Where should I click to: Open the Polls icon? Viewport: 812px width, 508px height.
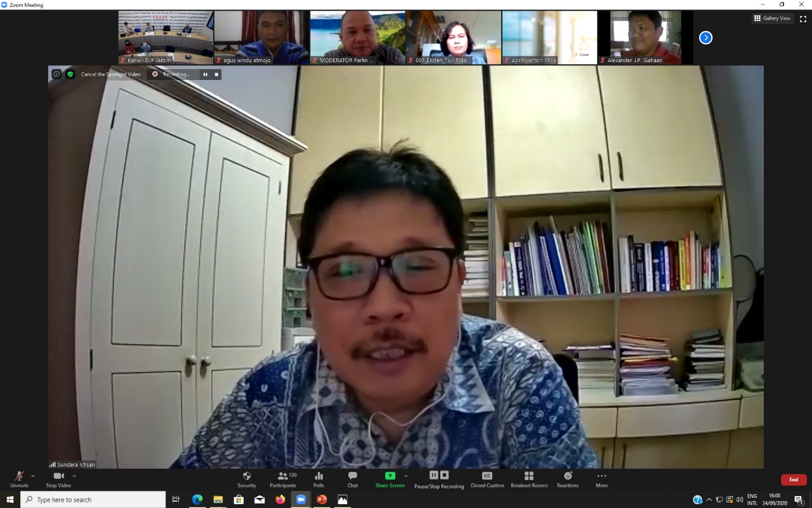(x=318, y=476)
